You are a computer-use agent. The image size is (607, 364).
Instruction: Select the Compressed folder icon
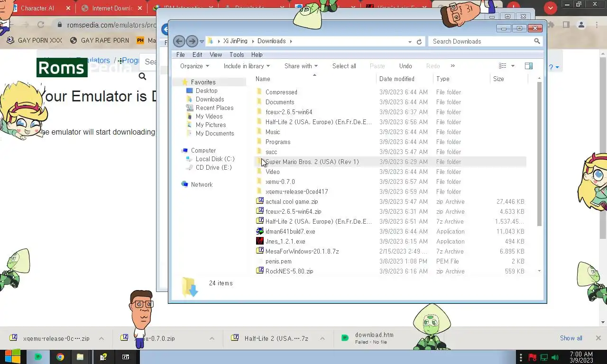[x=259, y=92]
